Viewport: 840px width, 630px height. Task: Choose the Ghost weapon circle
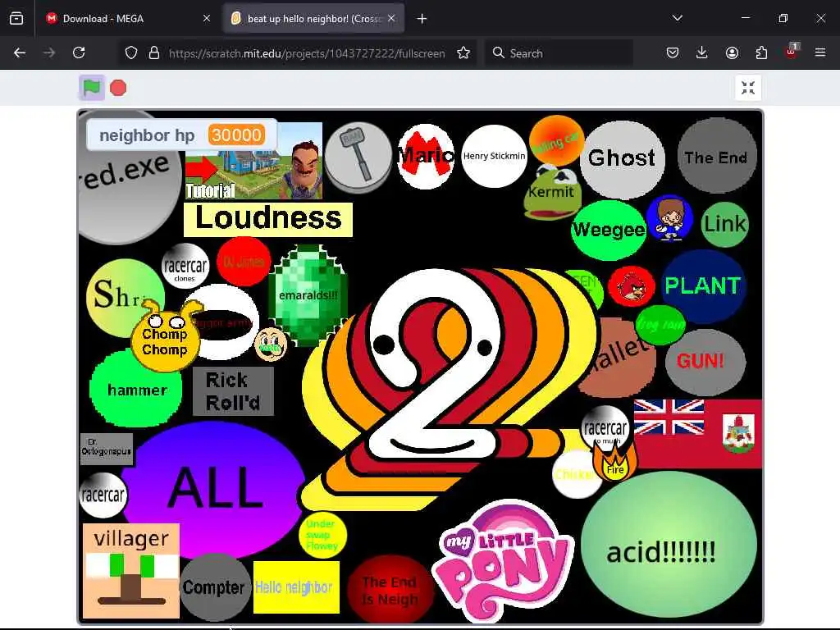(622, 158)
